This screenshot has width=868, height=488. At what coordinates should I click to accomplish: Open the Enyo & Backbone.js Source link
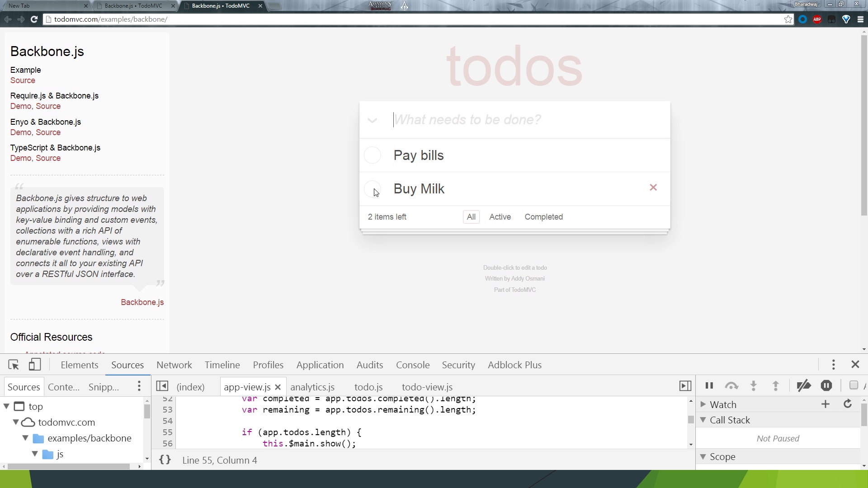coord(48,132)
